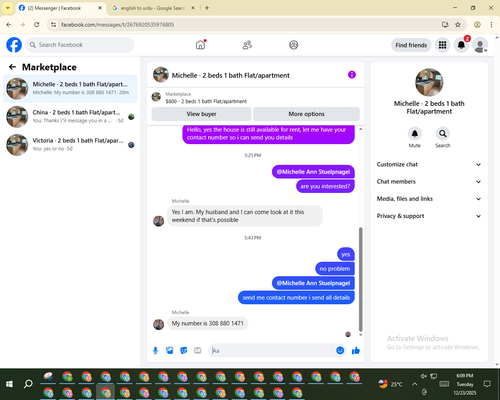Open Michelle 2 beds chat header title
Image resolution: width=500 pixels, height=400 pixels.
pos(230,75)
